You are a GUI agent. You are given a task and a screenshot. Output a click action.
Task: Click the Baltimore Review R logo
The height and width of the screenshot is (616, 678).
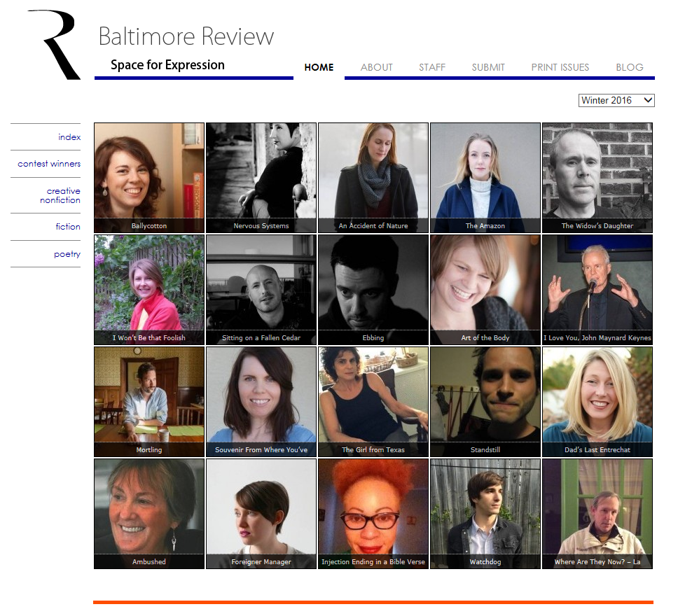[x=55, y=45]
